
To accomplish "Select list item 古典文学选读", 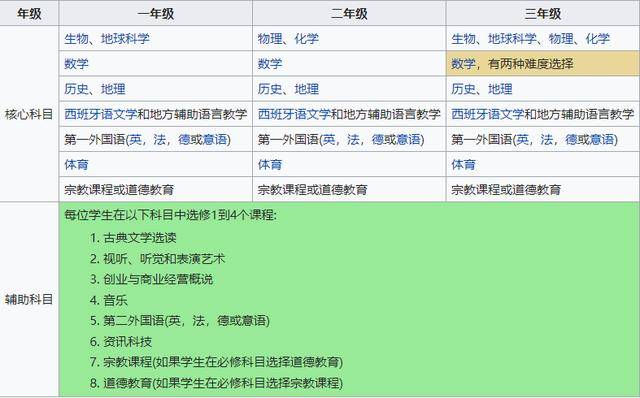I will click(140, 238).
